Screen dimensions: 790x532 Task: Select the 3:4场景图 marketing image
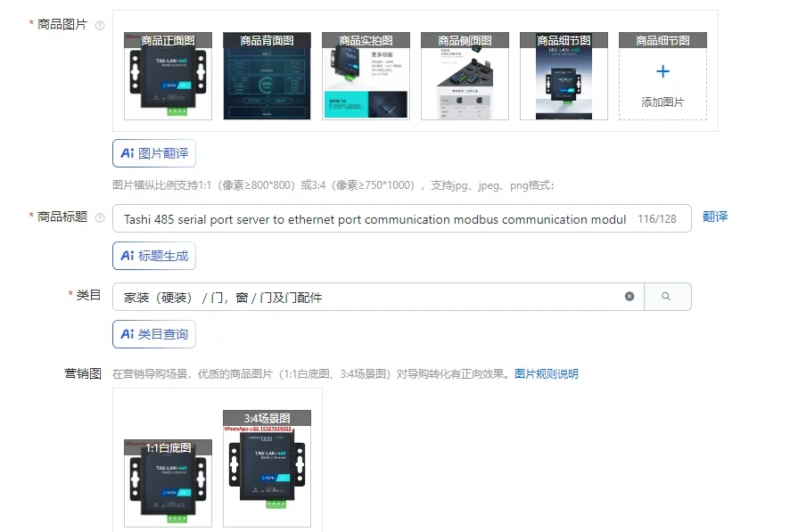click(267, 469)
